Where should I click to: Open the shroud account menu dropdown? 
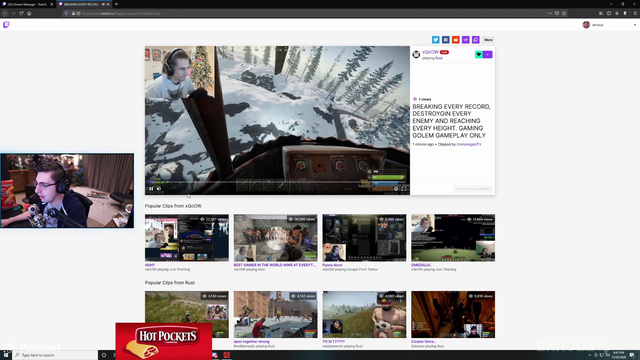(635, 25)
